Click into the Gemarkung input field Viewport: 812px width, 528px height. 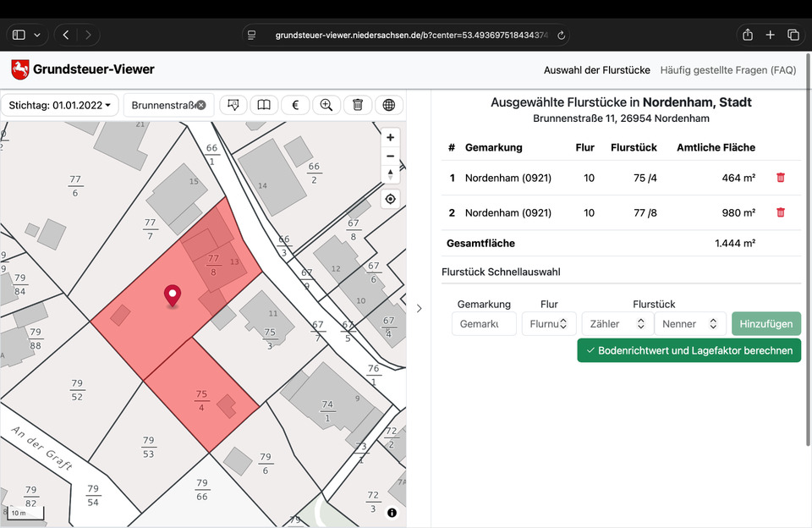483,323
